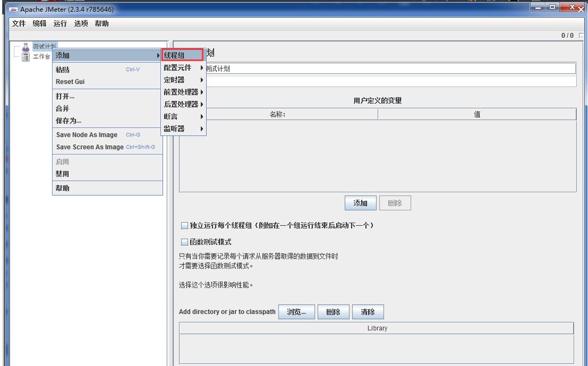This screenshot has width=588, height=366.
Task: Click the test plan flask icon in tree
Action: [x=26, y=47]
